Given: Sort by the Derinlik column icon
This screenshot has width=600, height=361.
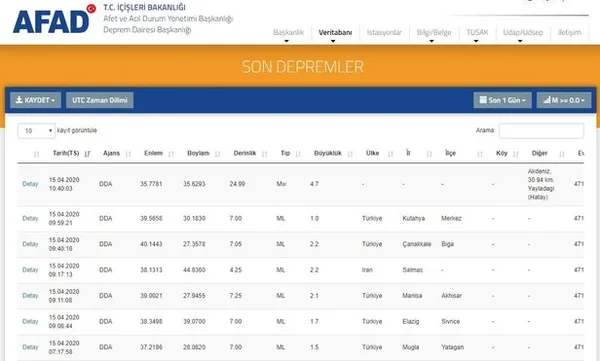Looking at the screenshot, I should pyautogui.click(x=264, y=154).
